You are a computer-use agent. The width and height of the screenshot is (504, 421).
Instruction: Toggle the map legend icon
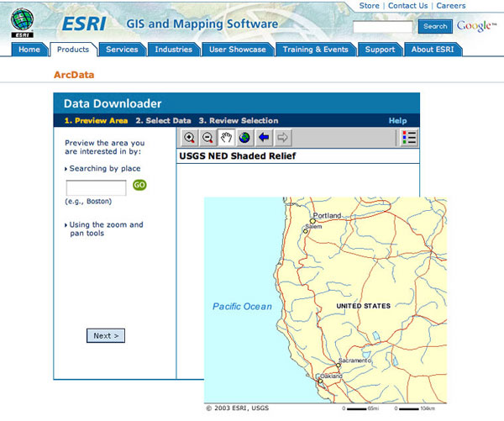point(409,138)
